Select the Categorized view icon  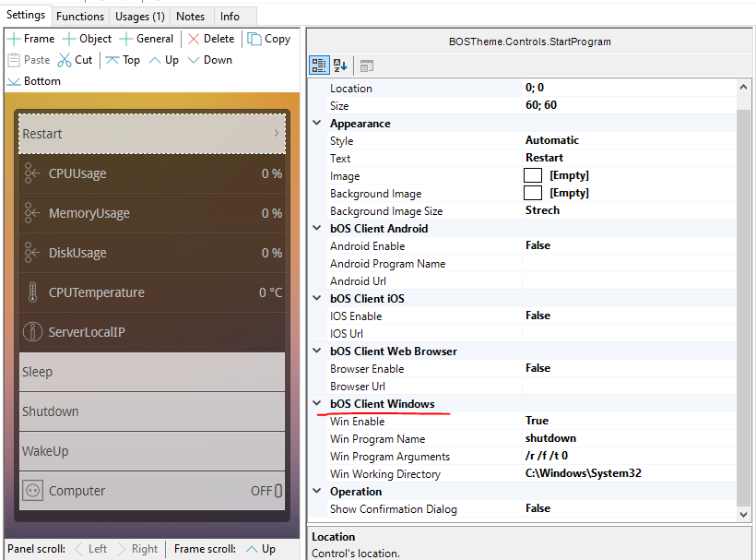(x=319, y=66)
